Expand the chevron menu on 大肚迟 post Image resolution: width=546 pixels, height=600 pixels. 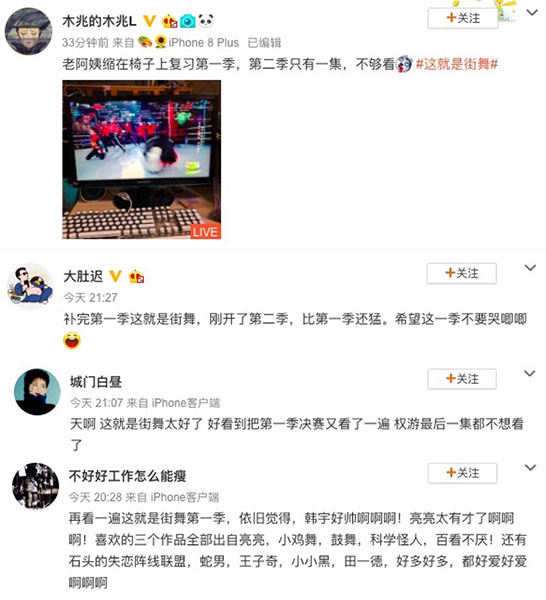tap(530, 268)
